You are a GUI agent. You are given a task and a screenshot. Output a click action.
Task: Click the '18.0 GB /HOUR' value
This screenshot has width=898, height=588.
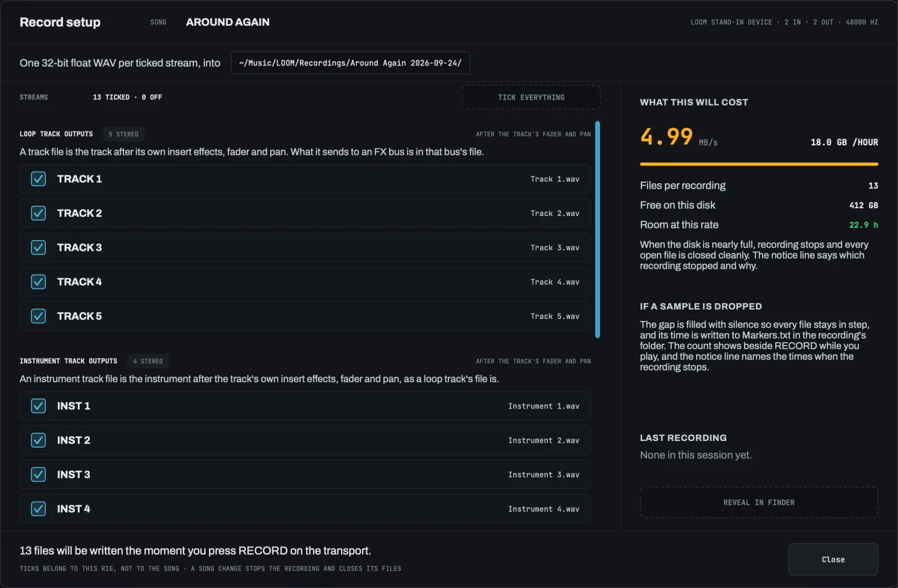point(844,142)
